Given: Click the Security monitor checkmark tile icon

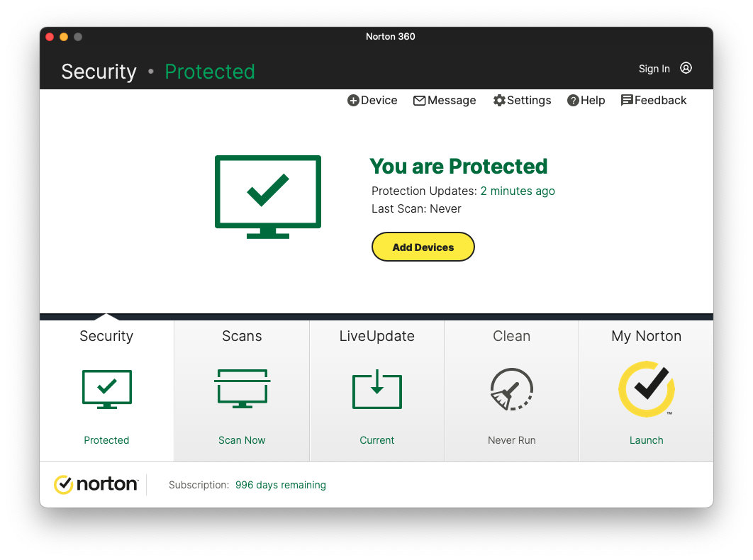Looking at the screenshot, I should tap(106, 388).
